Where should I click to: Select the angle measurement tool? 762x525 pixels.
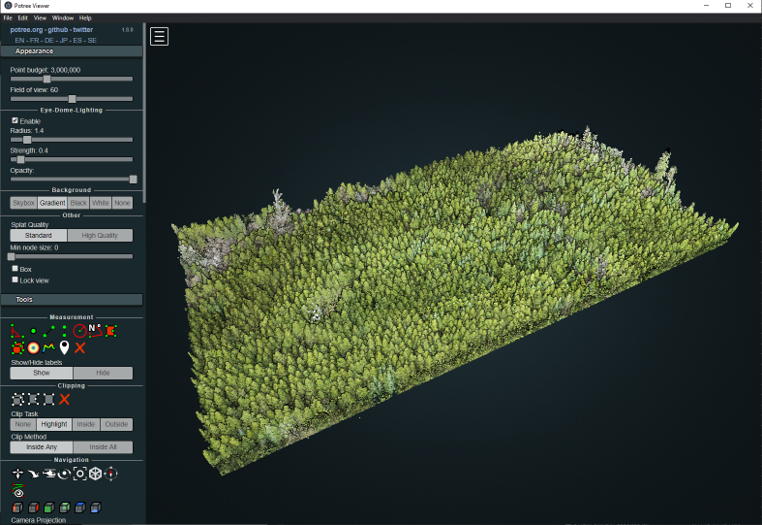tap(17, 330)
